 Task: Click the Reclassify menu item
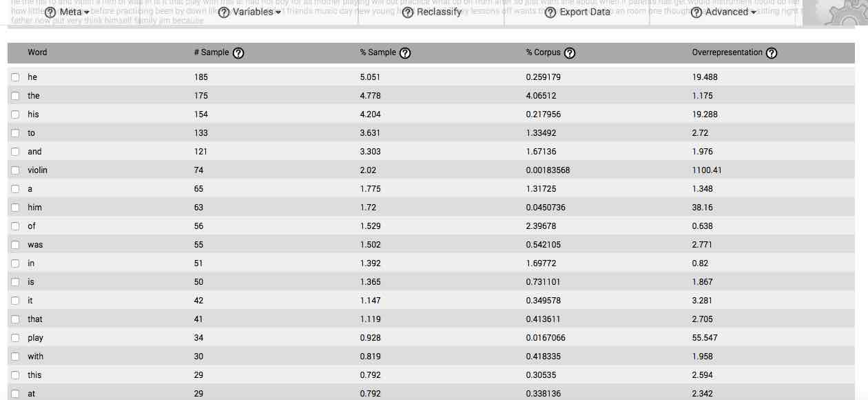pyautogui.click(x=439, y=12)
